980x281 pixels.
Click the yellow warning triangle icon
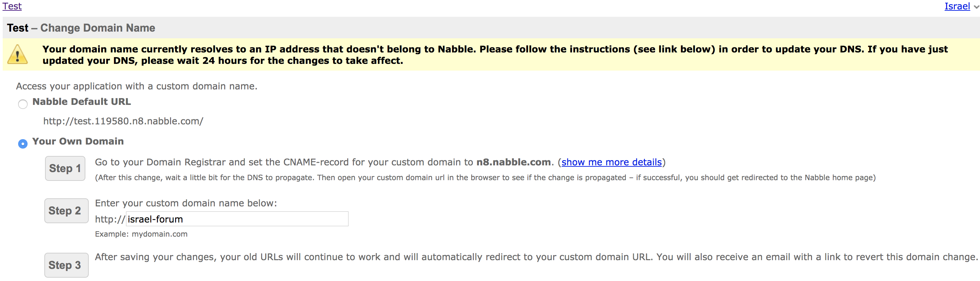tap(17, 55)
